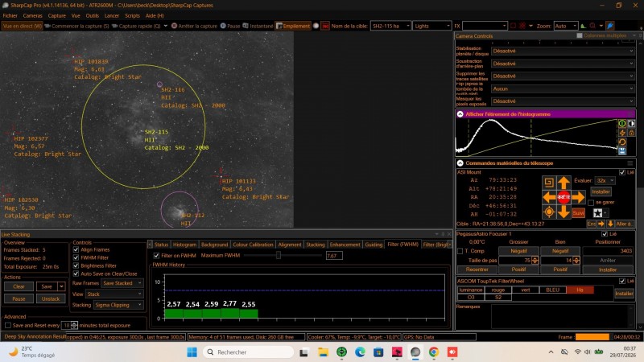Click the down arrow icon next to Aller à

[x=610, y=224]
